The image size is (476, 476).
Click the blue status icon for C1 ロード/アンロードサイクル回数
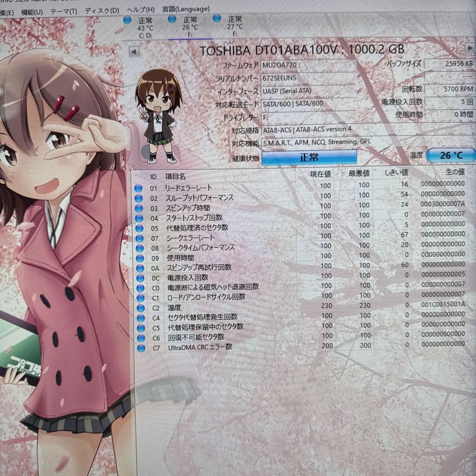point(141,298)
